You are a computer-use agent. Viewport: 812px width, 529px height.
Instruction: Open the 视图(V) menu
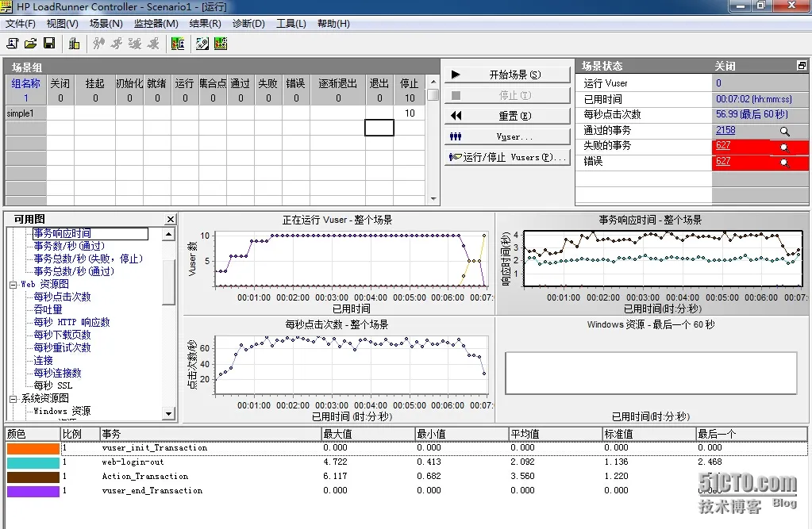(x=63, y=24)
